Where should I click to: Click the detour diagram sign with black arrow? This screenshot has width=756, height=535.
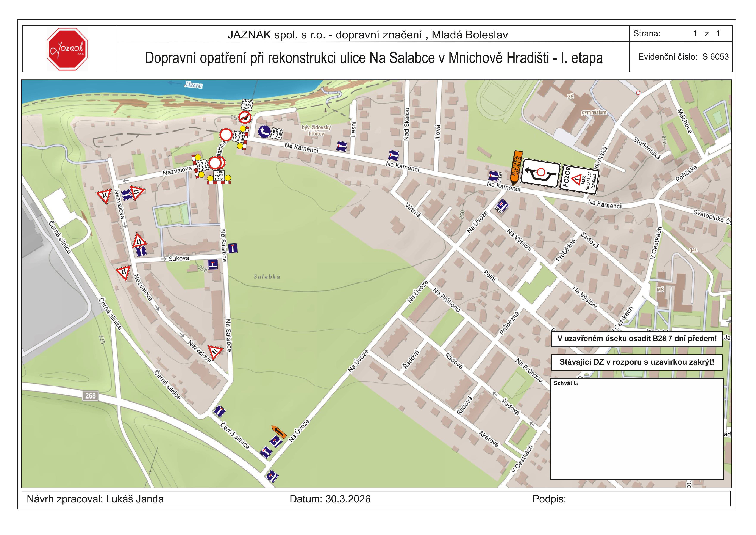click(x=541, y=173)
